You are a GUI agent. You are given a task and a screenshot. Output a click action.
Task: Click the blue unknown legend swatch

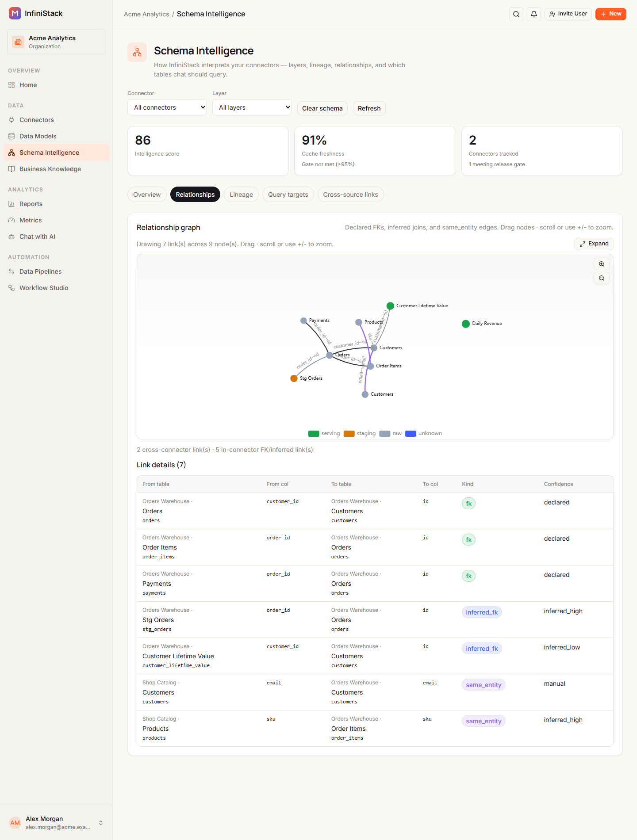pos(411,434)
